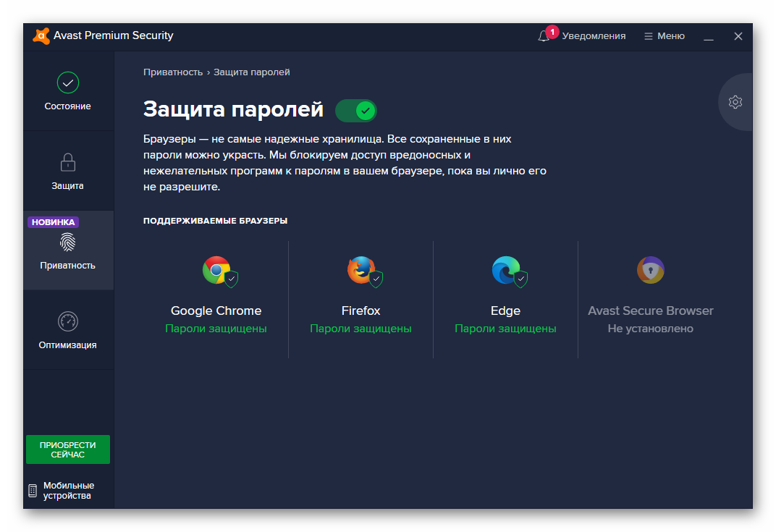Click Уведомления label in title bar
Screen dimensions: 776x532
594,36
